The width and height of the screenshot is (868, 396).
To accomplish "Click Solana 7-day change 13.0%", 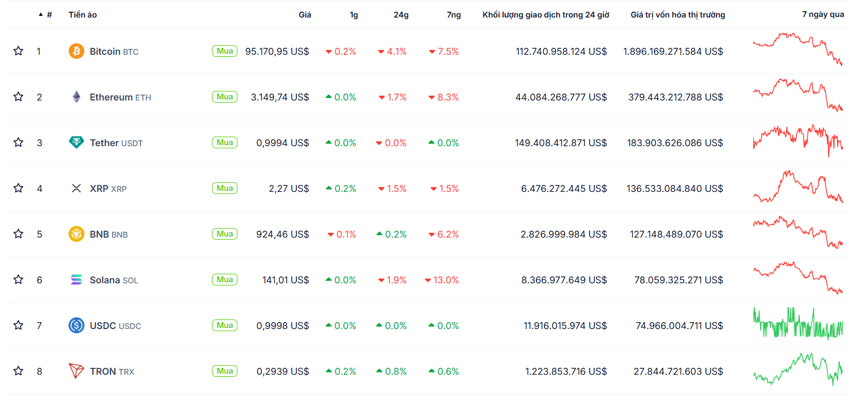I will click(441, 280).
